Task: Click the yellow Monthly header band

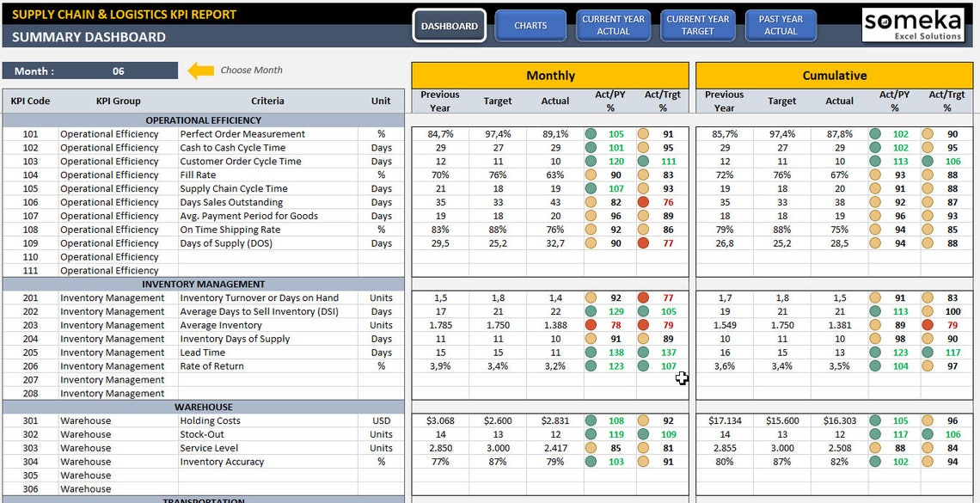Action: [550, 76]
